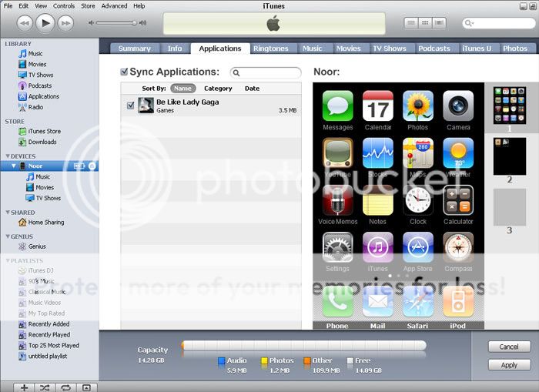Click the Voice Memos app icon
Viewport: 539px width, 392px height.
click(337, 200)
